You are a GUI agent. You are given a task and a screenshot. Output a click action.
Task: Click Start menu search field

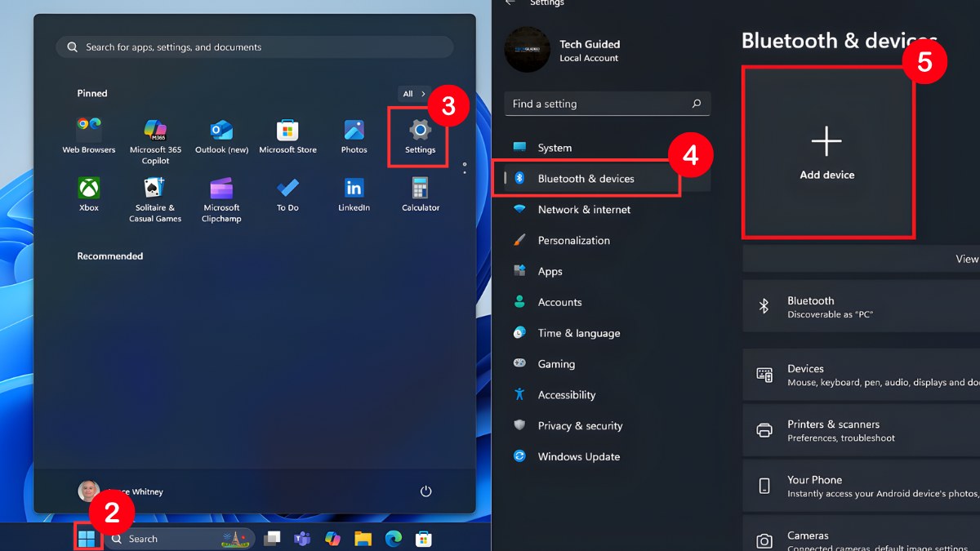click(255, 47)
